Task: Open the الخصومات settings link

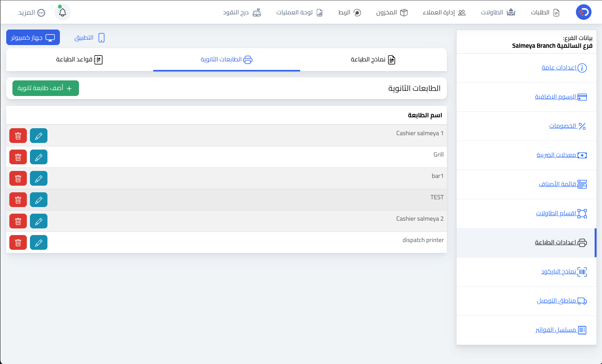Action: click(567, 126)
